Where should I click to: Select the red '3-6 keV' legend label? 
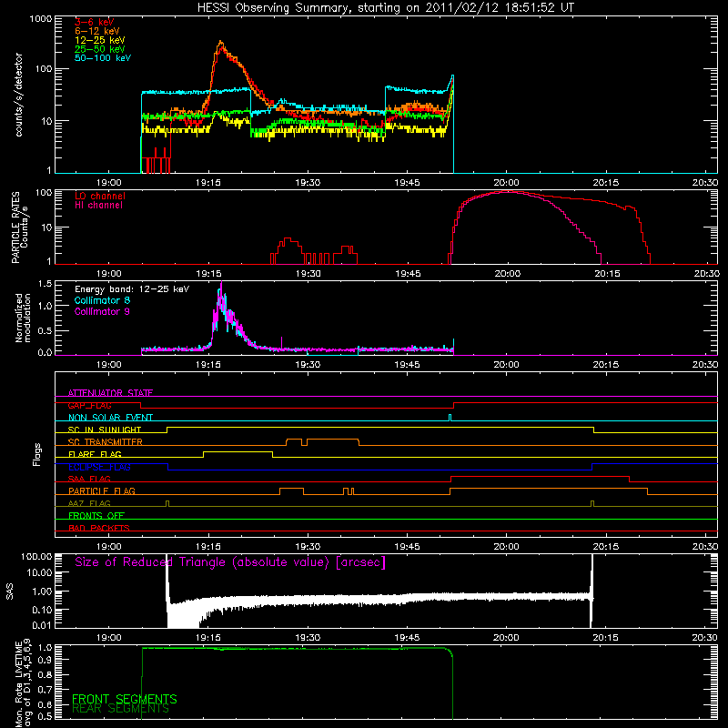click(95, 22)
